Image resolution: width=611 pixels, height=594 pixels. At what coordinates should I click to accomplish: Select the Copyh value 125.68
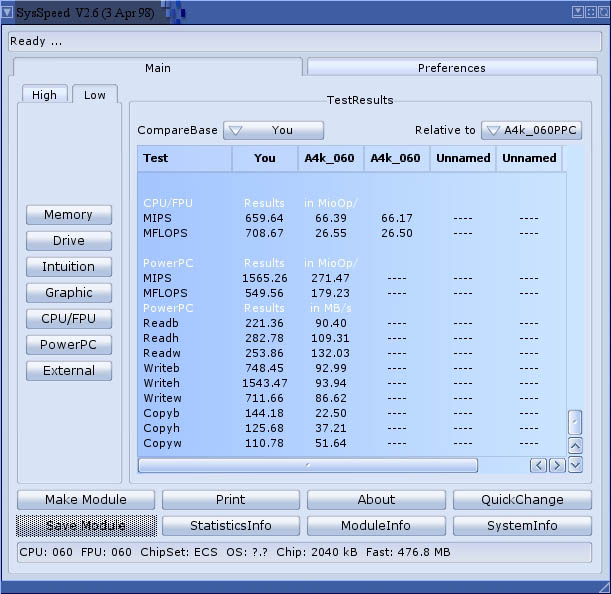264,428
